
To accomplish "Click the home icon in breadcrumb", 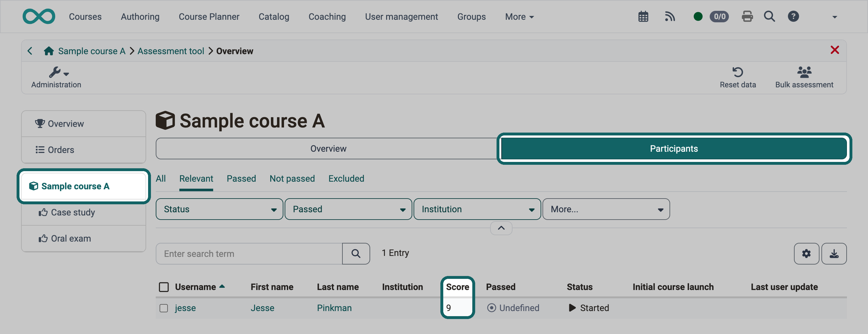I will (49, 51).
